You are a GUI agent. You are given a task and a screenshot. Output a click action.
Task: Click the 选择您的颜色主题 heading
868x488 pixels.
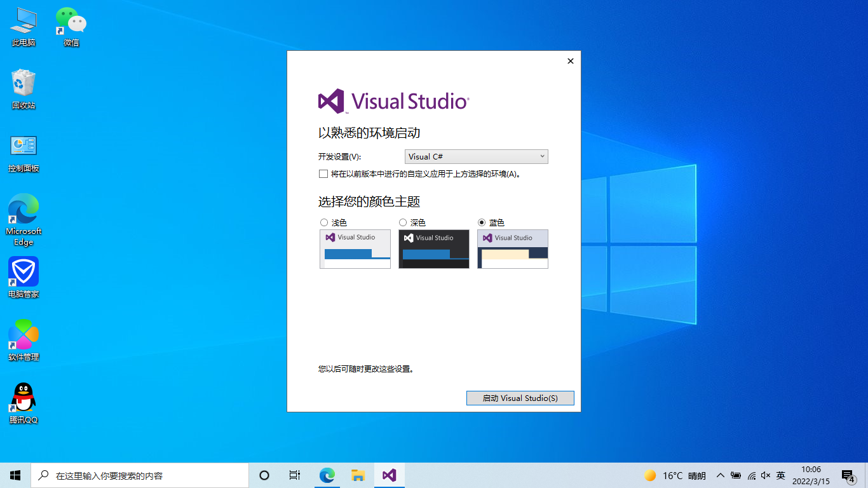point(369,202)
